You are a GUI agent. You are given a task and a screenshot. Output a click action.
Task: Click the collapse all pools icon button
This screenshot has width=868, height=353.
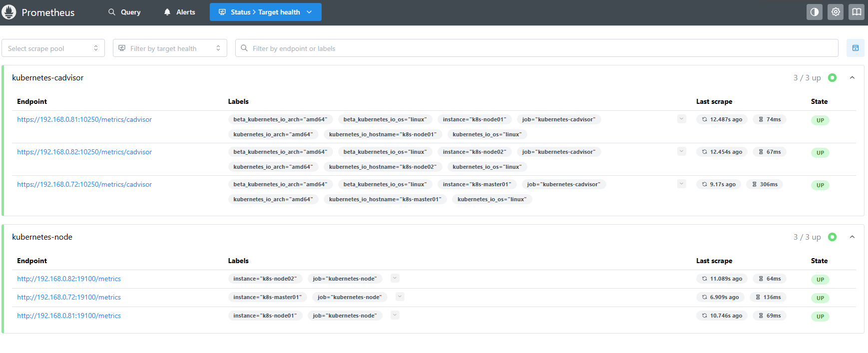click(856, 48)
